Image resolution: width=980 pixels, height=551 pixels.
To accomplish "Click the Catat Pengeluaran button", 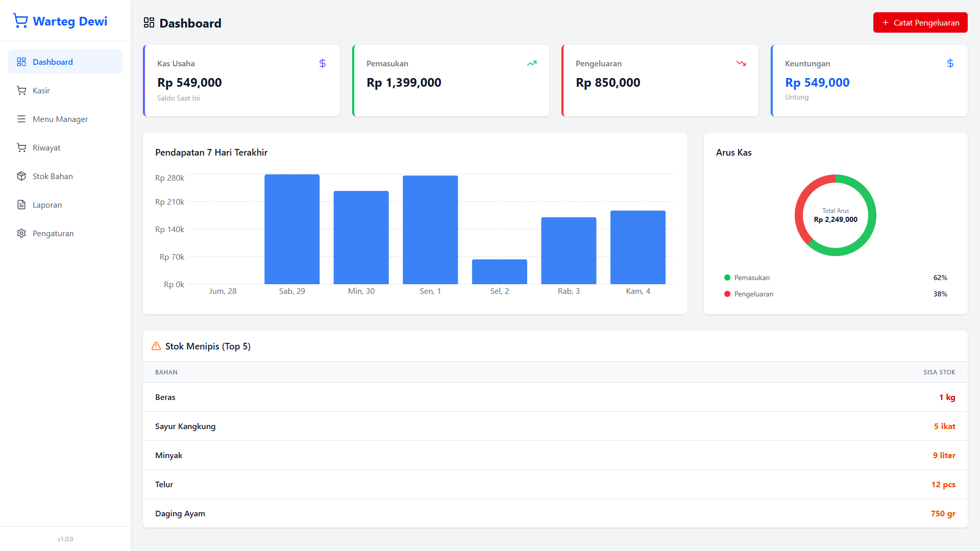I will point(920,22).
